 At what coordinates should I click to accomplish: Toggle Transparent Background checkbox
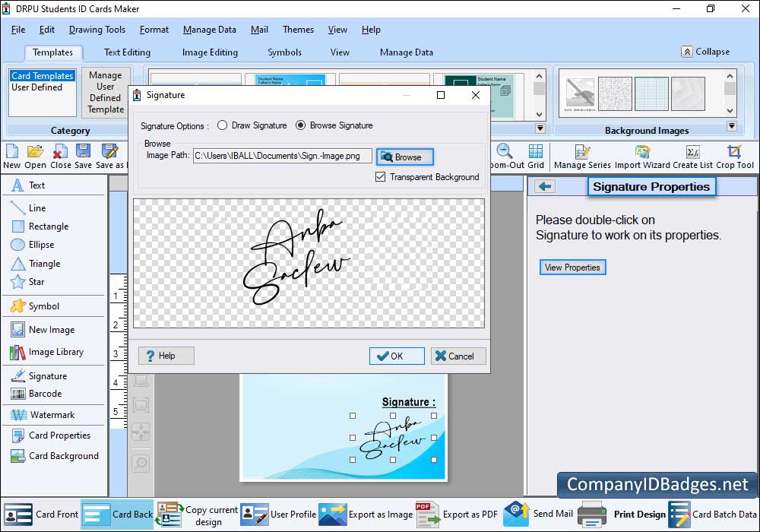381,177
